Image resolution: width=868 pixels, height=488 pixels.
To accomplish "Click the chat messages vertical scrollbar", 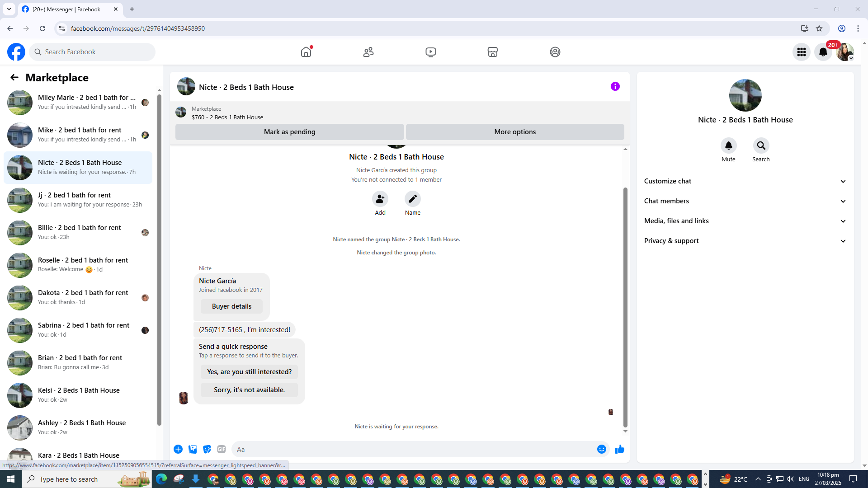I will (625, 307).
